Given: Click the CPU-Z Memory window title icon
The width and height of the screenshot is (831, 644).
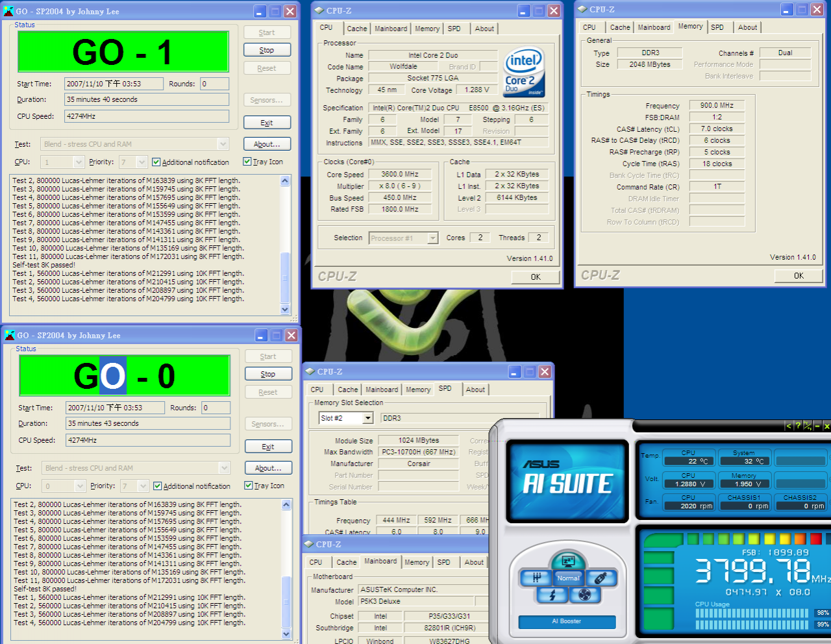Looking at the screenshot, I should (x=582, y=10).
